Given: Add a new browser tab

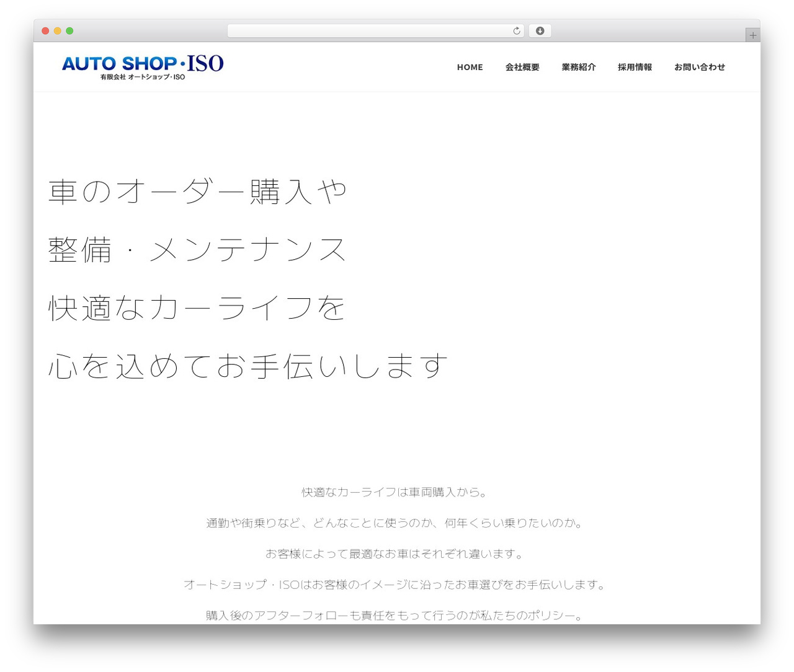Looking at the screenshot, I should (752, 35).
